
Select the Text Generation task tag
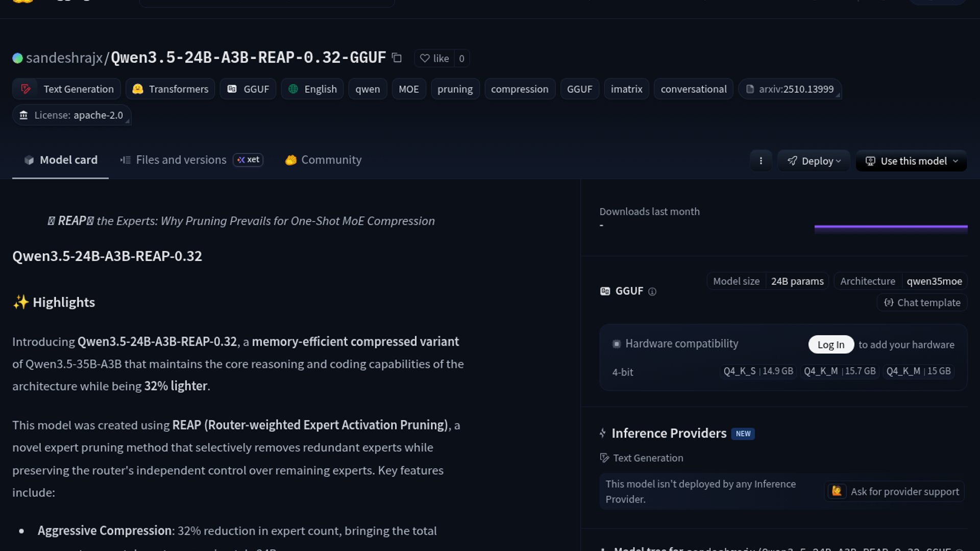pos(67,89)
